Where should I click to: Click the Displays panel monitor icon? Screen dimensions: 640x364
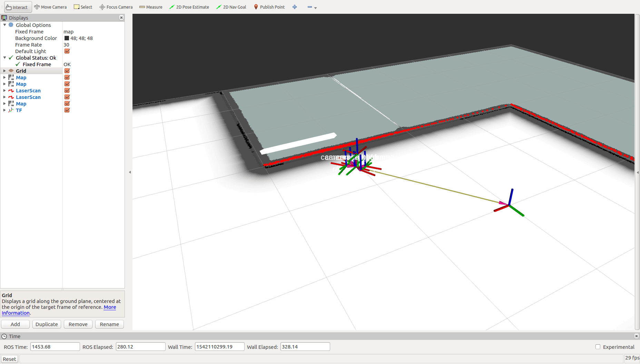(x=4, y=18)
